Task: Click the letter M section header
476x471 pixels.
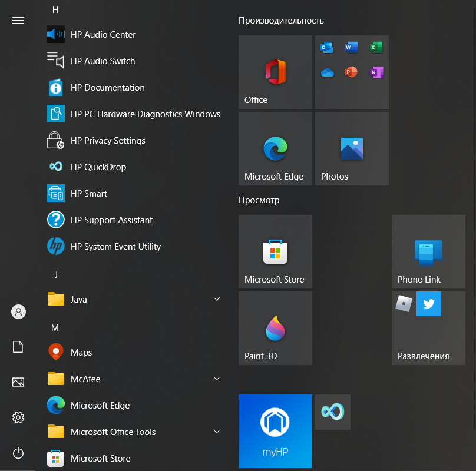Action: coord(55,327)
